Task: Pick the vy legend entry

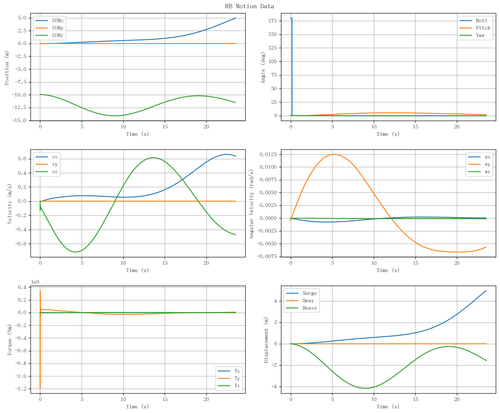Action: tap(47, 164)
